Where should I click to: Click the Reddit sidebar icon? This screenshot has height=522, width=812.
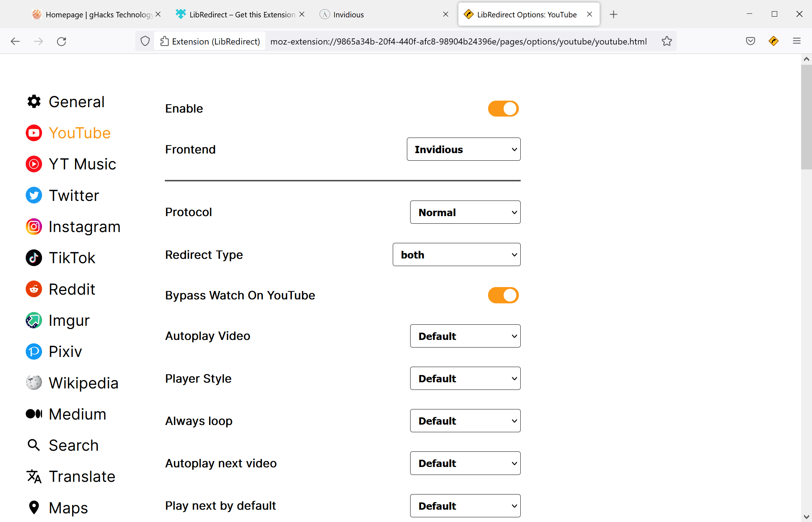[x=33, y=289]
